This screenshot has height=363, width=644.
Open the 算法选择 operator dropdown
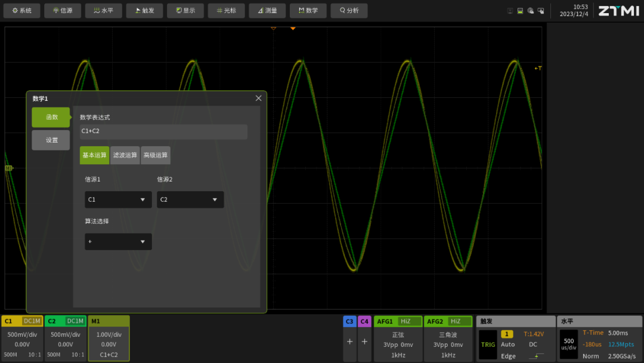coord(118,241)
